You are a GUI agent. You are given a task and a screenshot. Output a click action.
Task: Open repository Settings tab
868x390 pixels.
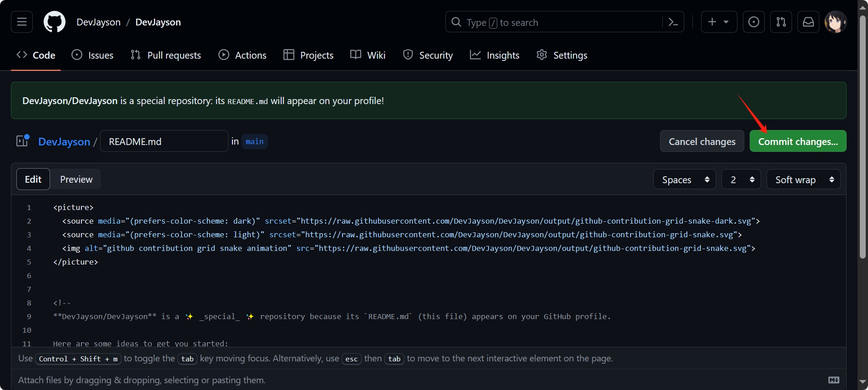coord(562,55)
